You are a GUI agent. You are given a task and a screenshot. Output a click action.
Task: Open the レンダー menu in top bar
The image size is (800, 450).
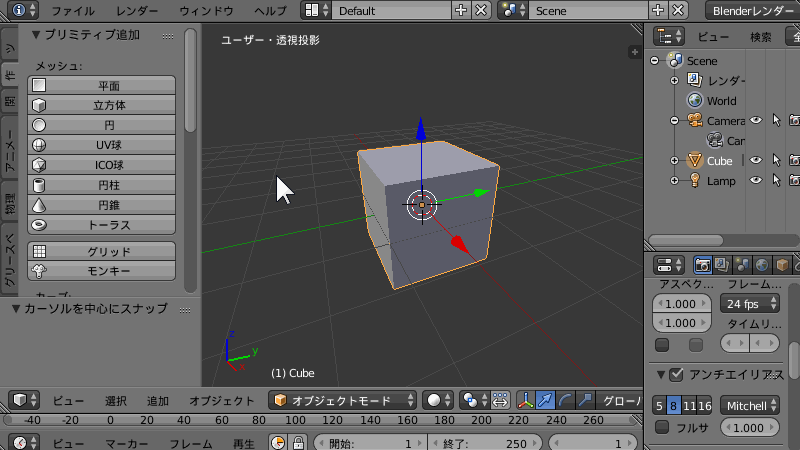[x=137, y=11]
